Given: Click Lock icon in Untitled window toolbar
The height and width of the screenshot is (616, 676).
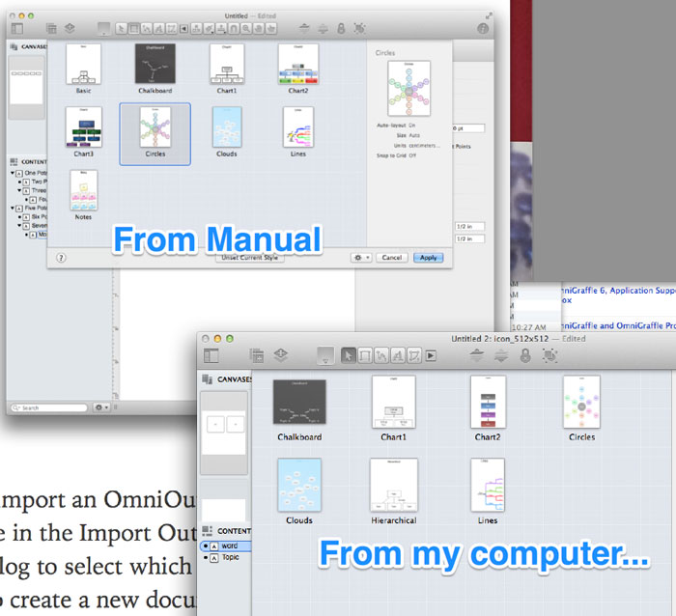Looking at the screenshot, I should (x=341, y=28).
